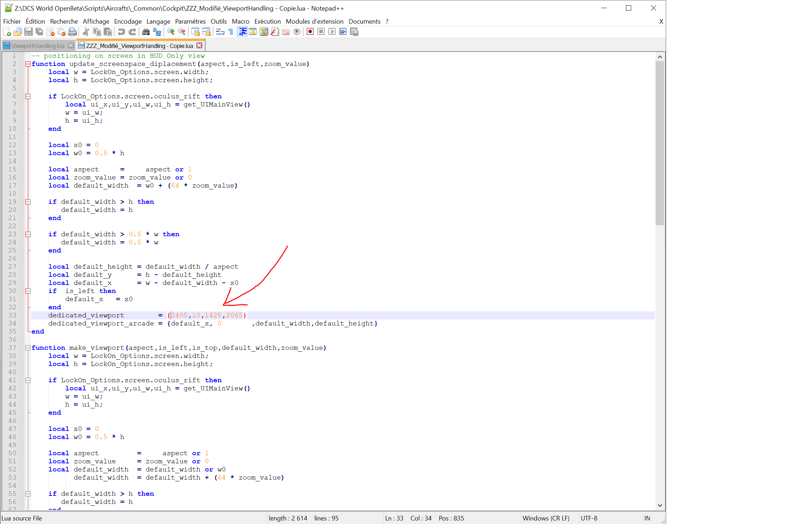This screenshot has height=524, width=812.
Task: Open the Fichier menu
Action: 12,22
